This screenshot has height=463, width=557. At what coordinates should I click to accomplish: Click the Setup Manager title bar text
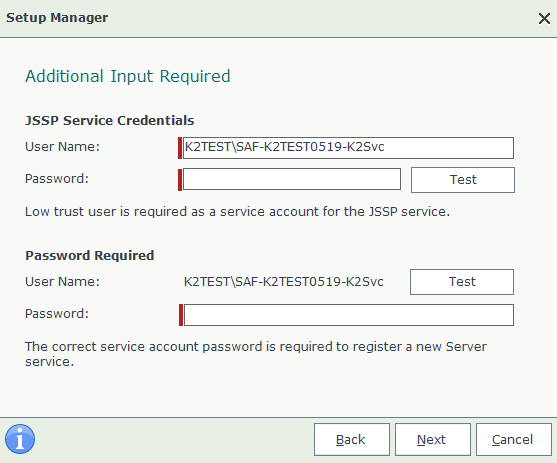(x=57, y=18)
